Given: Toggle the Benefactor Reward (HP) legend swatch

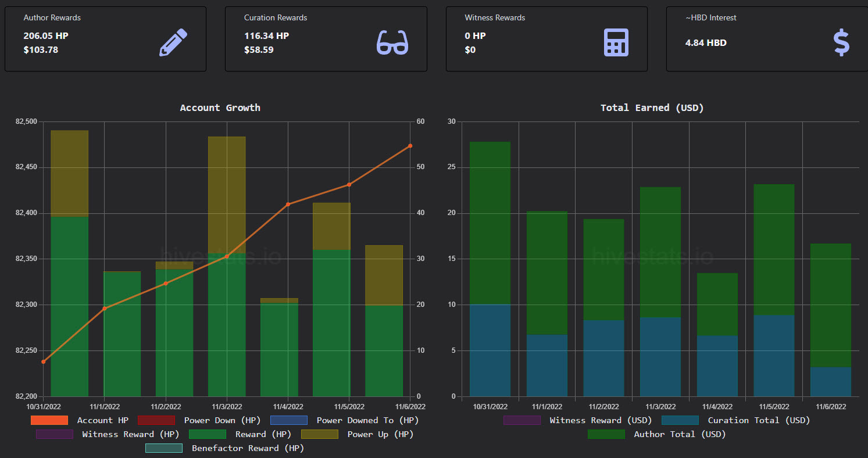Looking at the screenshot, I should 163,448.
